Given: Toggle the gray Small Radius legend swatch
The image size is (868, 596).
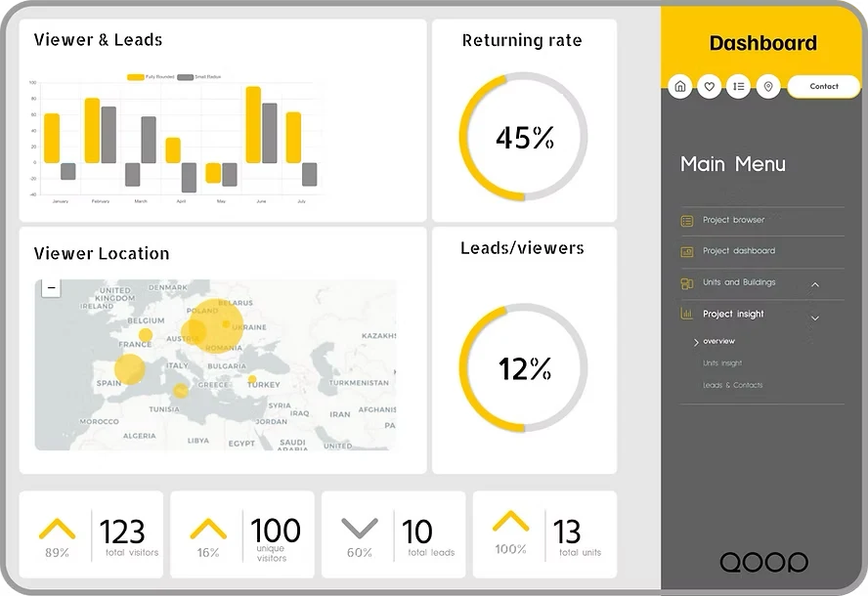Looking at the screenshot, I should point(185,77).
